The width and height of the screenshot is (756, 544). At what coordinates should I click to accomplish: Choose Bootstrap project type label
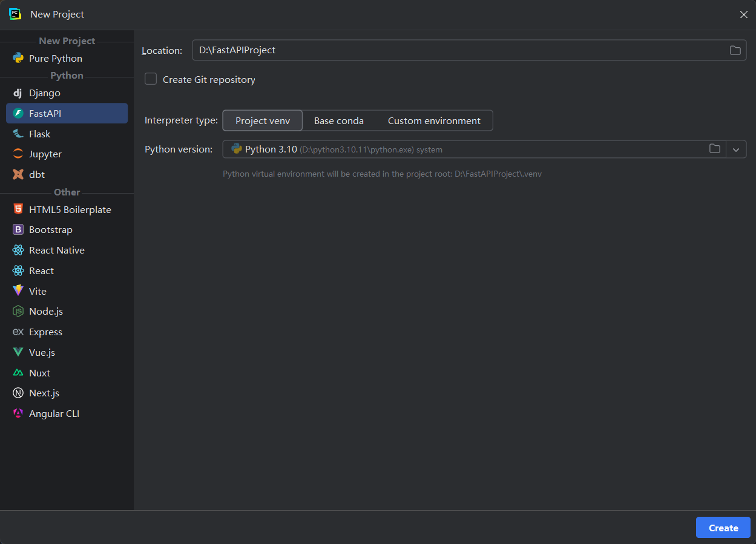point(51,229)
